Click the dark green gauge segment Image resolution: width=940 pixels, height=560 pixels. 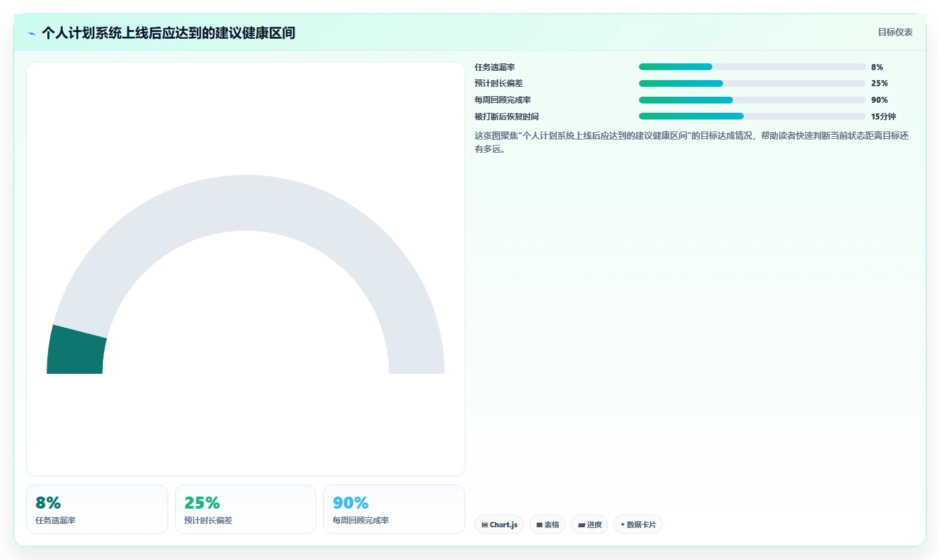pyautogui.click(x=76, y=351)
